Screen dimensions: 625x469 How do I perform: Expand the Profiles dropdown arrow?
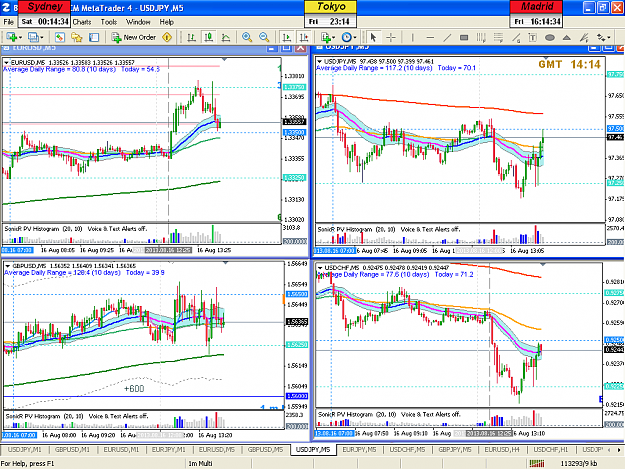(42, 38)
